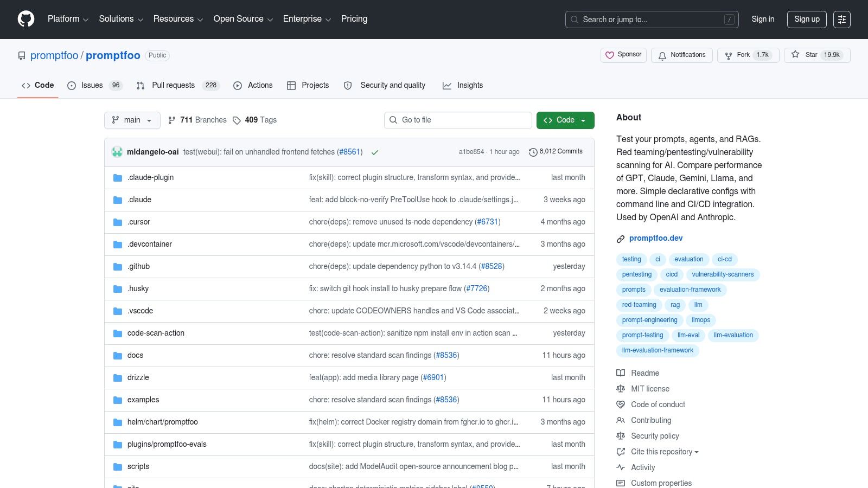Open the settings sliders icon in the header
Image resolution: width=868 pixels, height=488 pixels.
pos(842,20)
